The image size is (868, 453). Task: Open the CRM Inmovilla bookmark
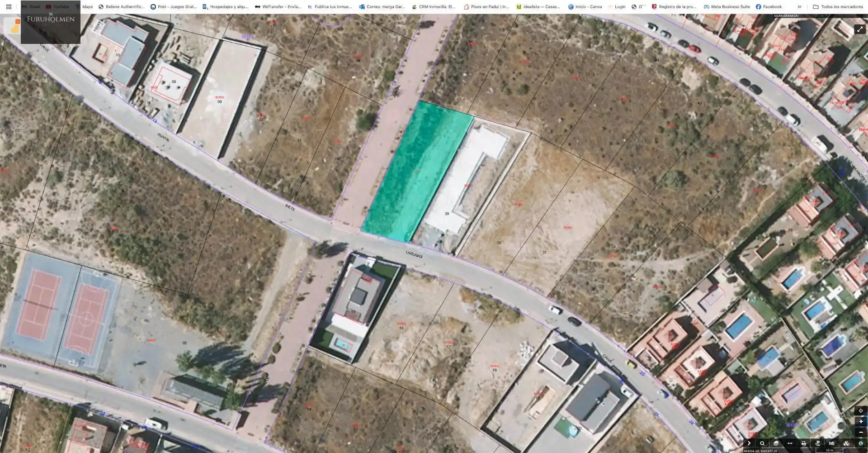click(x=434, y=7)
